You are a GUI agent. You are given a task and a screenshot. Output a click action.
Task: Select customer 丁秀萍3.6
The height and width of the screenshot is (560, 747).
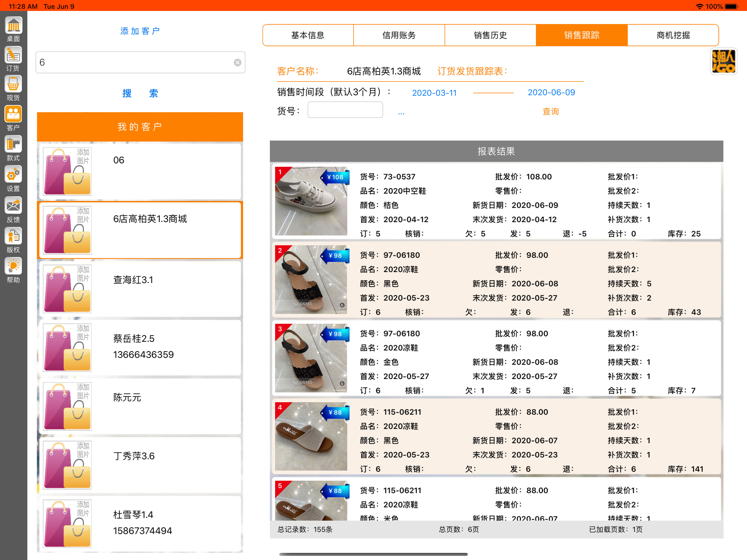(x=140, y=465)
